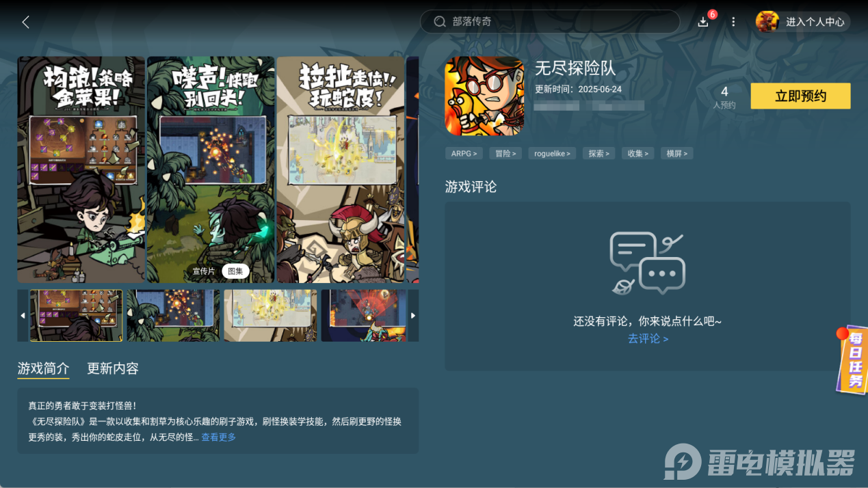
Task: Focus the 部落传奇 search field
Action: [x=550, y=22]
